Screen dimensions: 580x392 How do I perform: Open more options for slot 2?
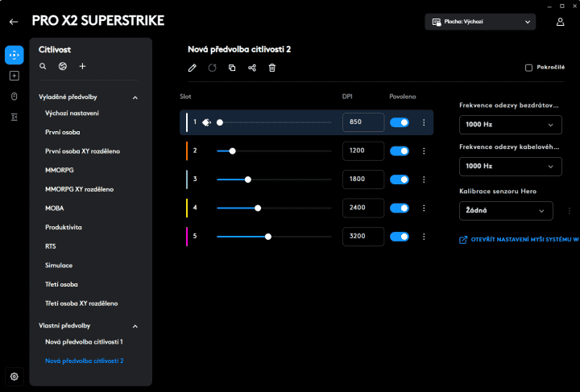pos(424,151)
